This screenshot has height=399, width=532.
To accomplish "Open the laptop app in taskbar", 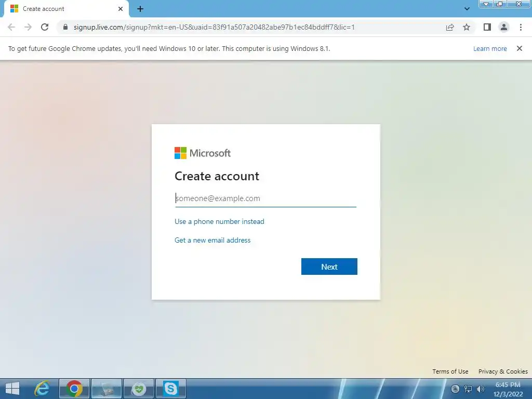I will (x=107, y=389).
